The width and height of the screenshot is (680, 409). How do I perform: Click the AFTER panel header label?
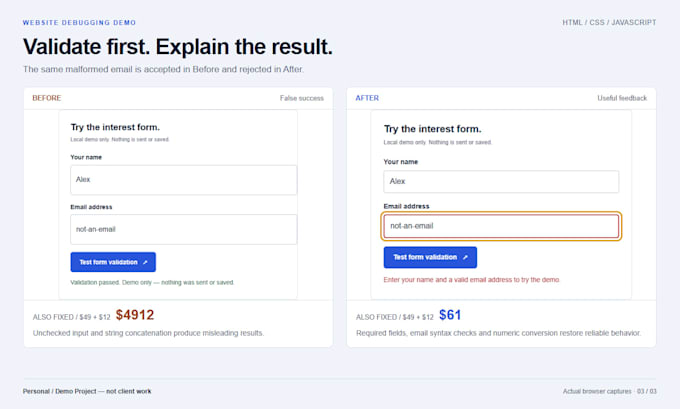coord(367,98)
